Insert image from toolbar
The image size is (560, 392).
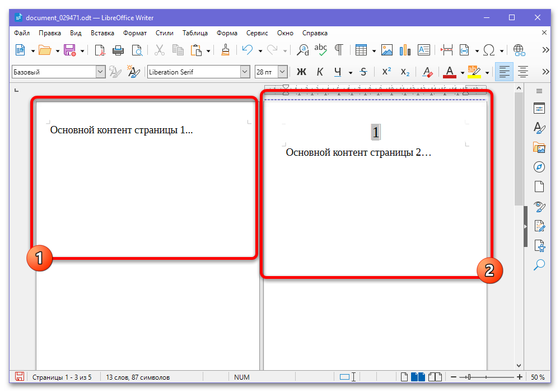click(387, 50)
